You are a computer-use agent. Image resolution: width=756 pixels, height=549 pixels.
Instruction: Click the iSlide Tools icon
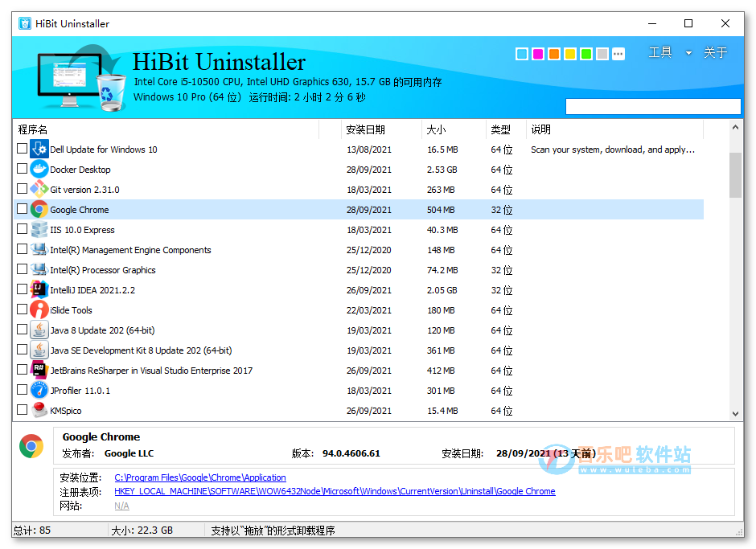(39, 310)
